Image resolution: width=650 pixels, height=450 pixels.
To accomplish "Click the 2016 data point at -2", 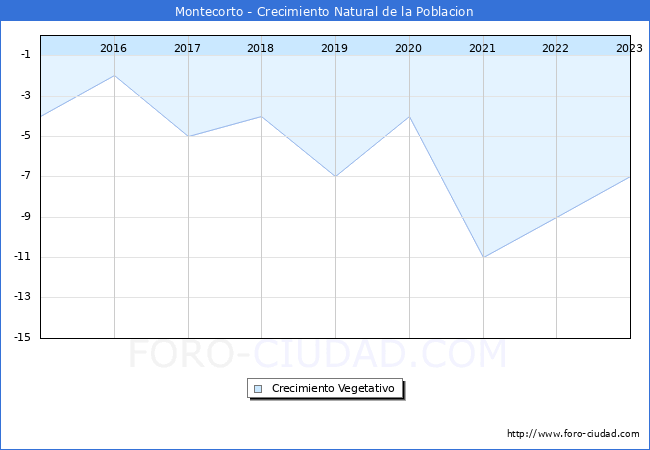I will tap(114, 75).
